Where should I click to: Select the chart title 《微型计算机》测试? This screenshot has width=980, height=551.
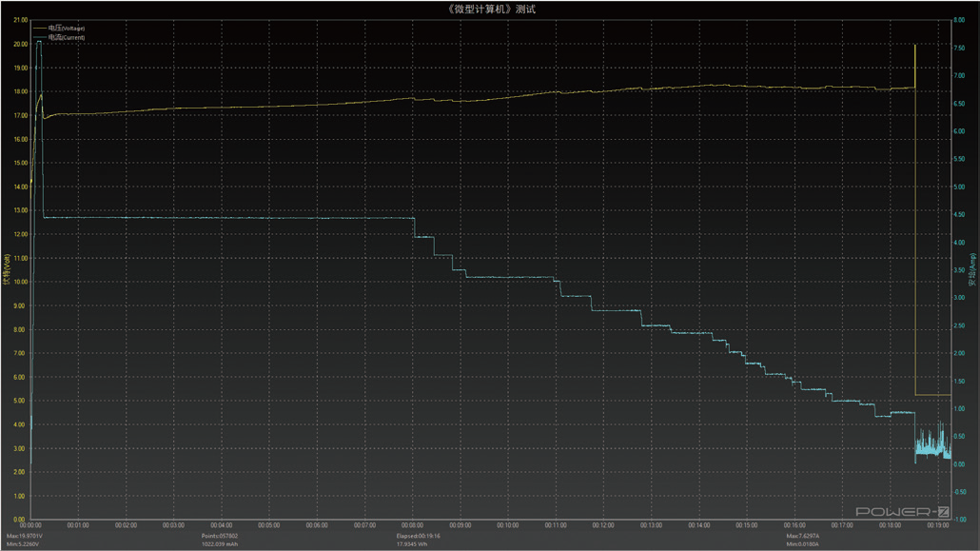(x=491, y=9)
